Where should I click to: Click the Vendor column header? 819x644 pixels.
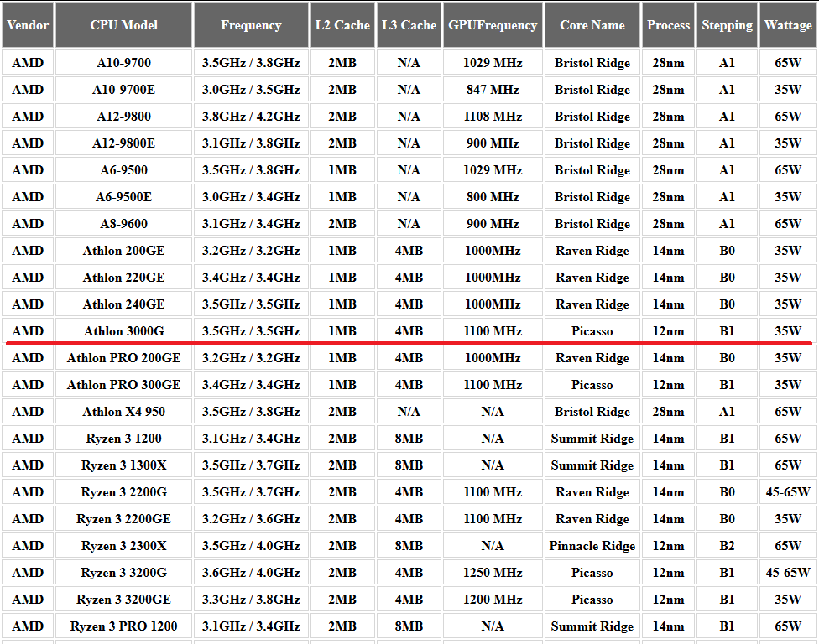click(28, 24)
